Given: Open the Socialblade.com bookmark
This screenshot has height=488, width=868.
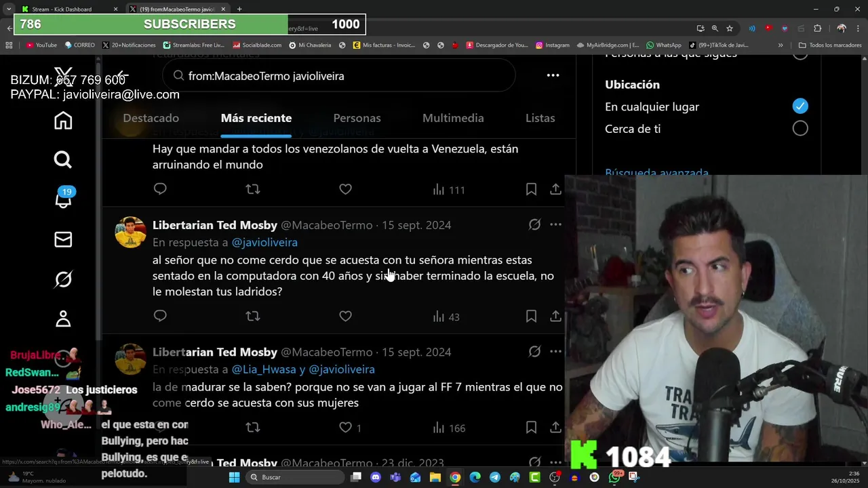Looking at the screenshot, I should click(257, 45).
